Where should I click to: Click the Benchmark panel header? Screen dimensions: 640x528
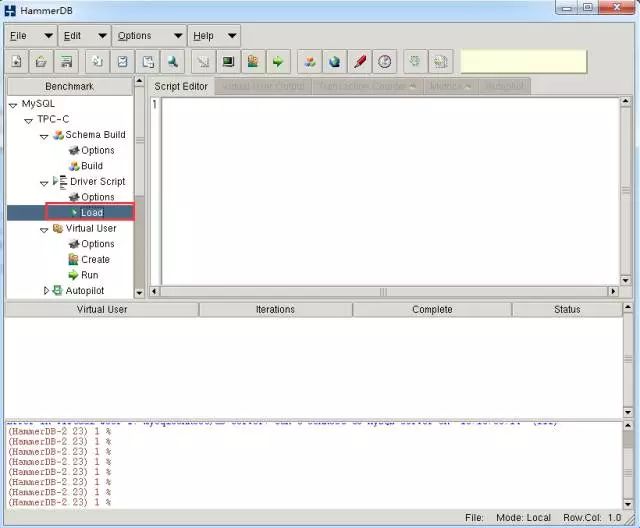pyautogui.click(x=69, y=87)
